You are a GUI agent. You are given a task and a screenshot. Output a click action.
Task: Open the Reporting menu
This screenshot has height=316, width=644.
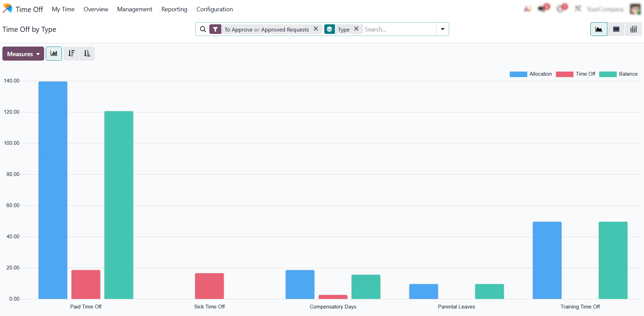(174, 9)
